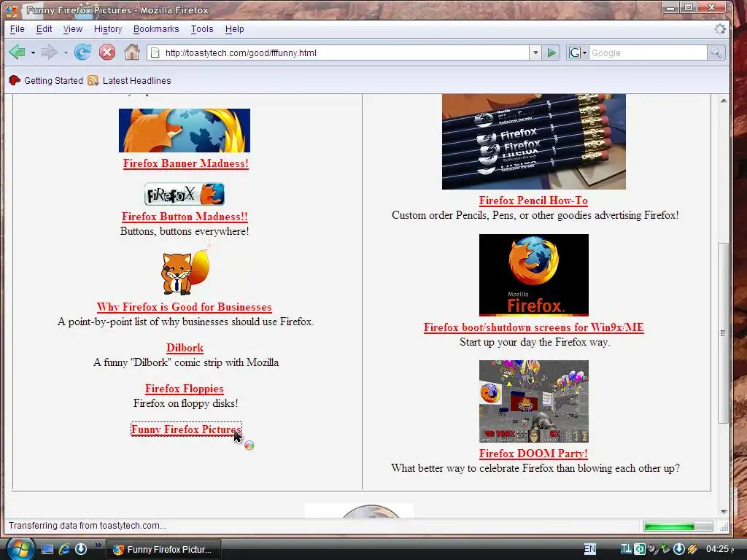Switch to Funny Firefox Pictur... taskbar button
The width and height of the screenshot is (747, 560).
click(x=164, y=550)
